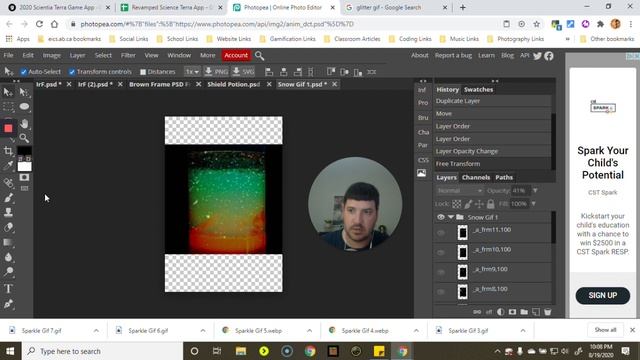Image resolution: width=640 pixels, height=360 pixels.
Task: Click the white background color swatch
Action: coord(24,167)
